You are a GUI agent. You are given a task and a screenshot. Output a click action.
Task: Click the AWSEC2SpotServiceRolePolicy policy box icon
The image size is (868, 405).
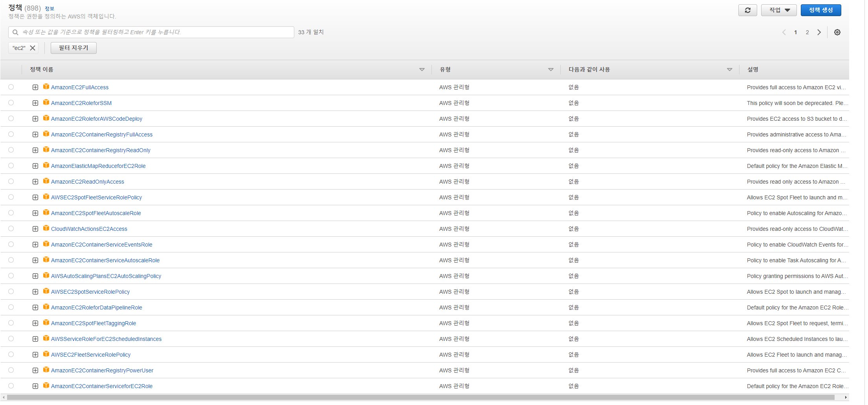(46, 291)
